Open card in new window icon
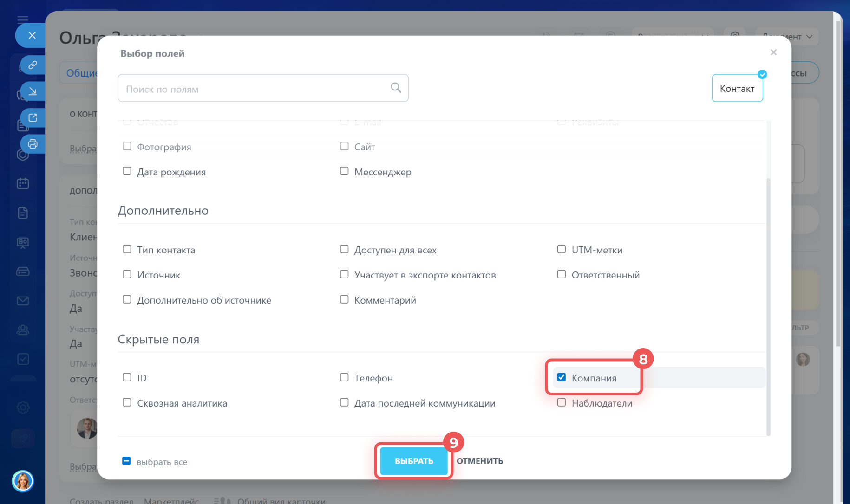The height and width of the screenshot is (504, 850). point(33,118)
